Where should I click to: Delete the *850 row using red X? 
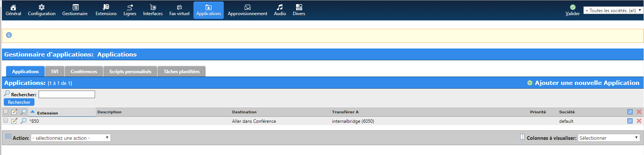click(639, 121)
